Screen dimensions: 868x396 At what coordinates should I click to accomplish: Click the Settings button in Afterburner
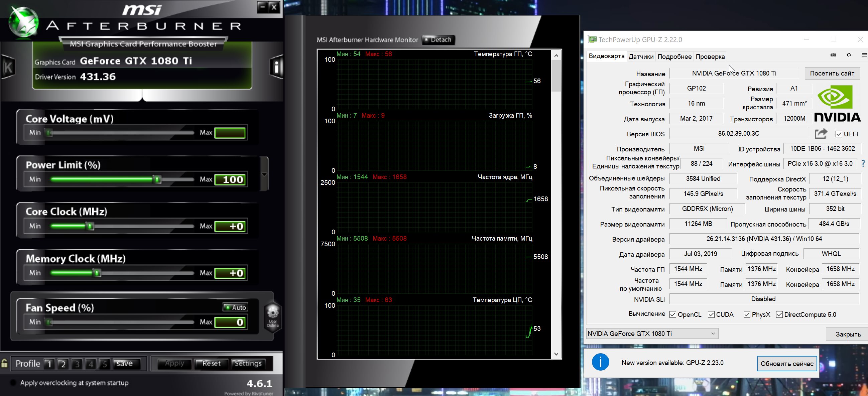[248, 363]
